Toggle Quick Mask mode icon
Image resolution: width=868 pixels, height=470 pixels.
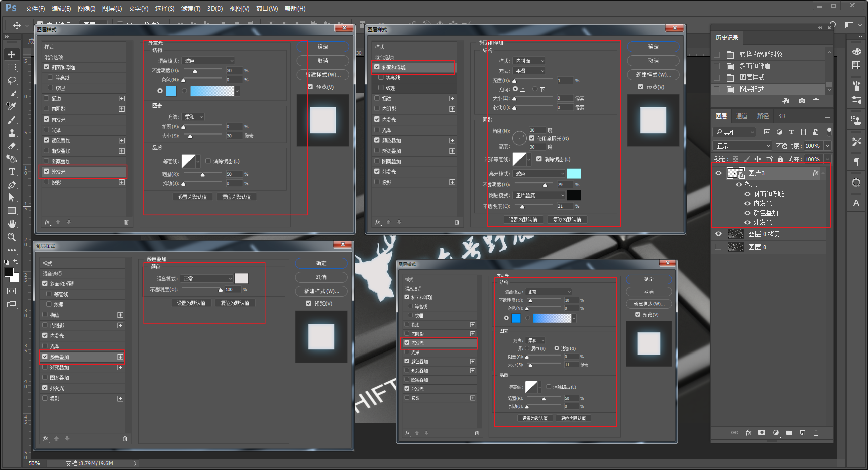point(12,291)
